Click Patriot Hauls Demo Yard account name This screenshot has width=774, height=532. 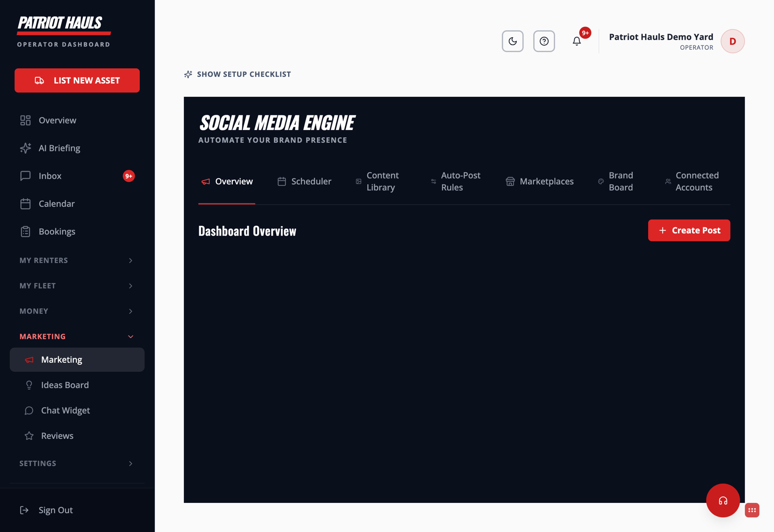[x=661, y=37]
